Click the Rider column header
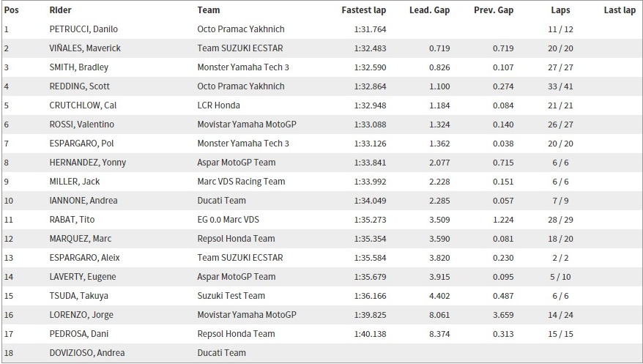 (60, 10)
